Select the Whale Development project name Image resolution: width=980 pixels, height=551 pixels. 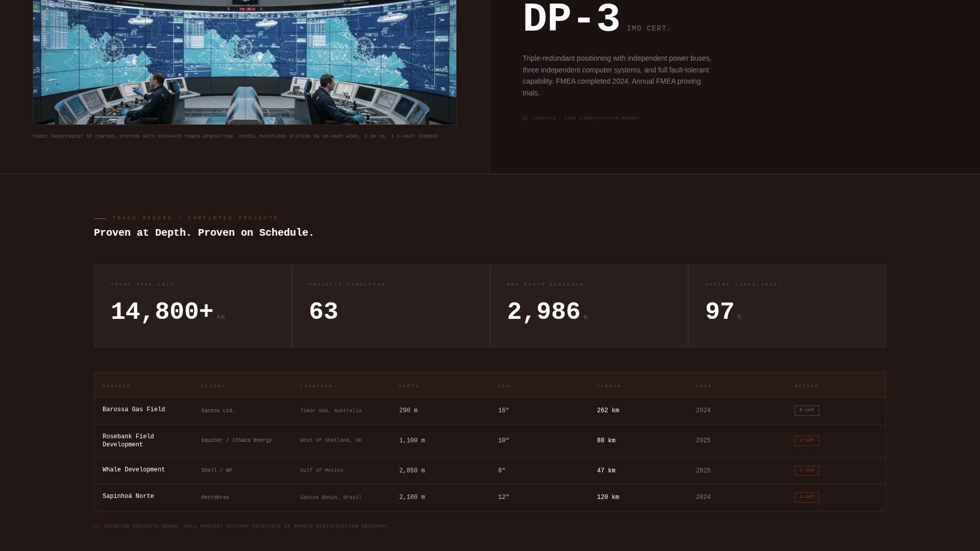[x=134, y=470]
